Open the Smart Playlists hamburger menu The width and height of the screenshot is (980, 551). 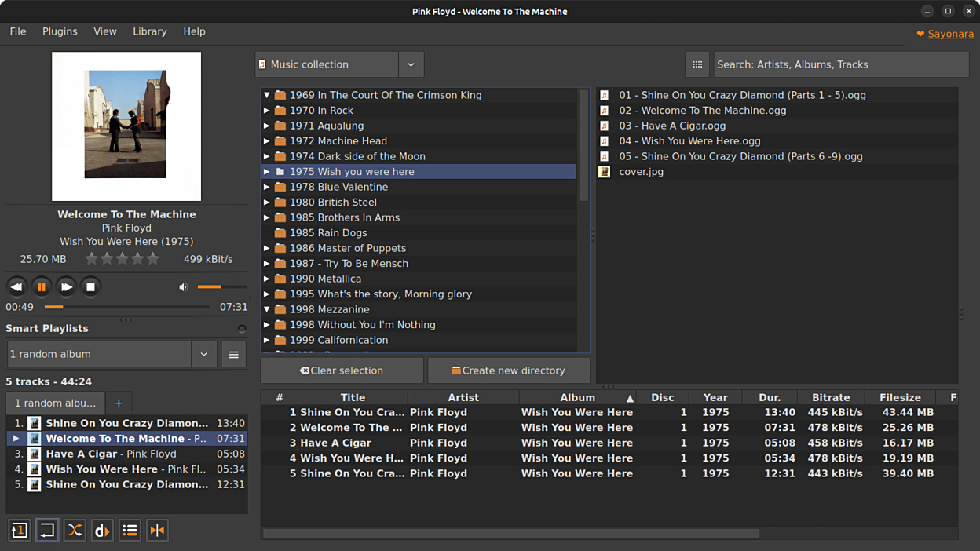point(233,354)
